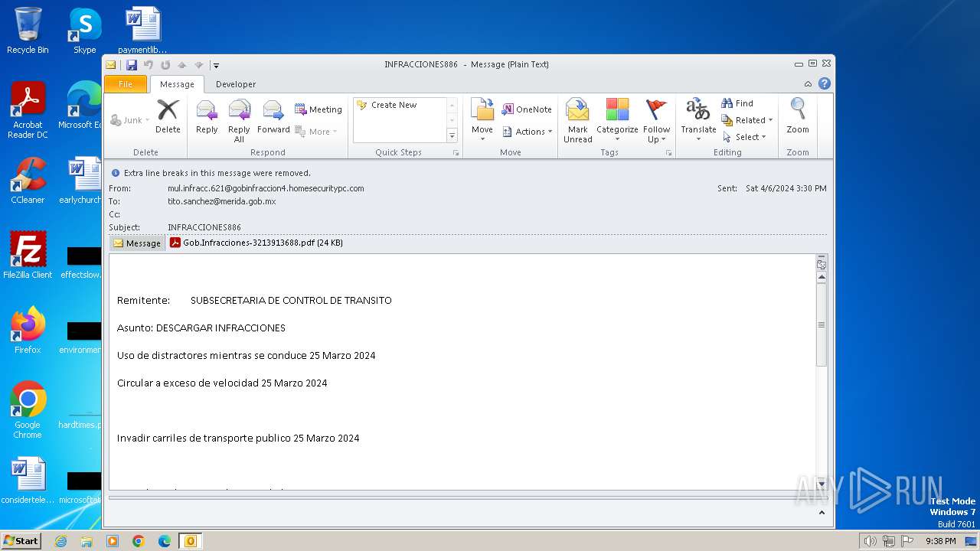
Task: Open Quick Steps dialog launcher
Action: pos(456,153)
